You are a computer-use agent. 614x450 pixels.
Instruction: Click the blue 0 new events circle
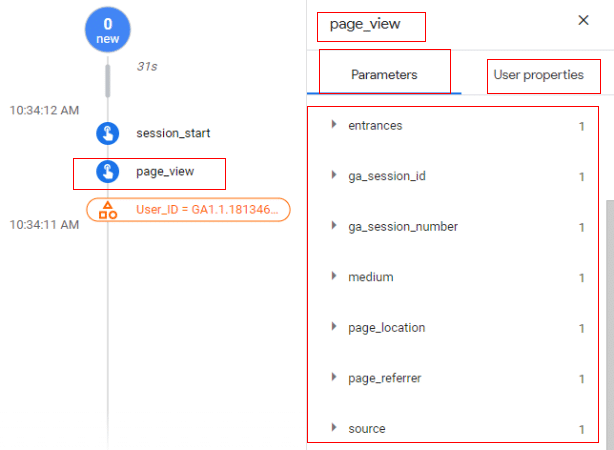tap(107, 31)
